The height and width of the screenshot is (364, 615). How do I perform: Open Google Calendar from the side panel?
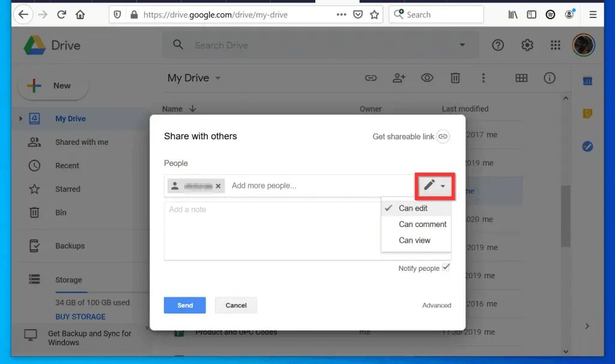(587, 80)
